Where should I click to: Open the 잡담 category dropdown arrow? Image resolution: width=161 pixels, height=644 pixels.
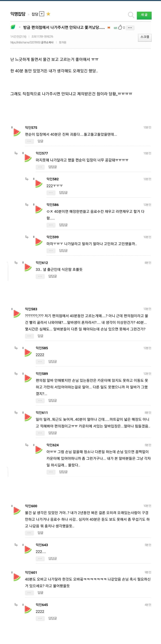pos(42,14)
